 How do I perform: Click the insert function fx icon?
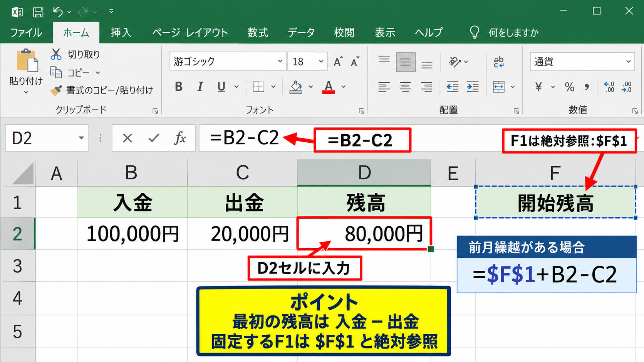[180, 138]
